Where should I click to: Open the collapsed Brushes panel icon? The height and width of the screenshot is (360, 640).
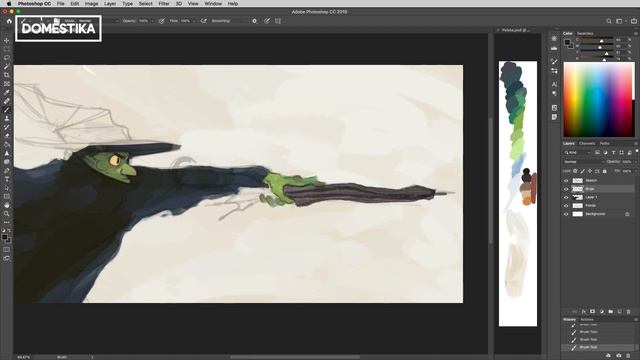coord(554,61)
